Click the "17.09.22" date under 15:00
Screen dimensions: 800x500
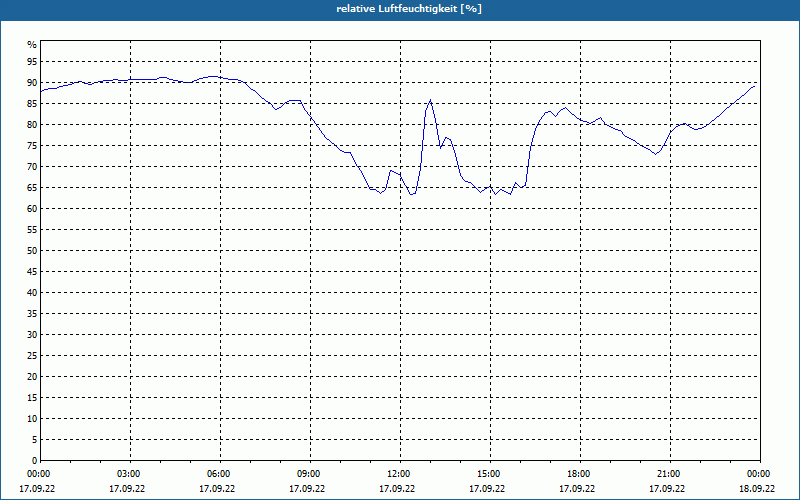click(x=487, y=489)
